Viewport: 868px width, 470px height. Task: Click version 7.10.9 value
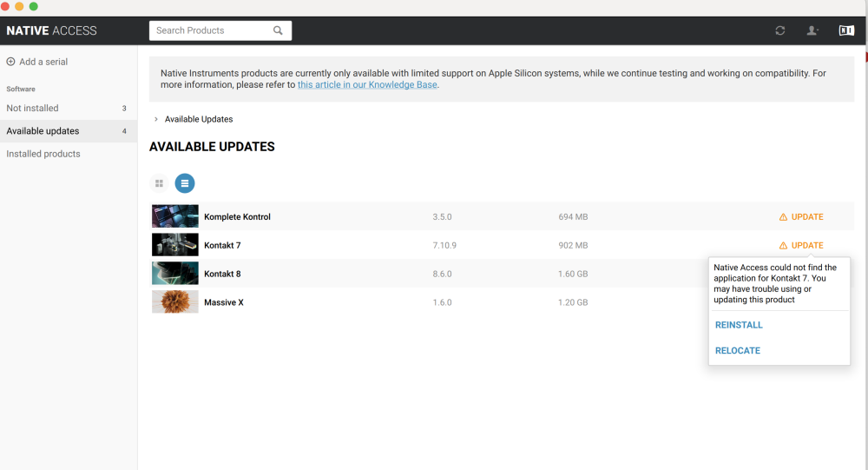tap(444, 245)
